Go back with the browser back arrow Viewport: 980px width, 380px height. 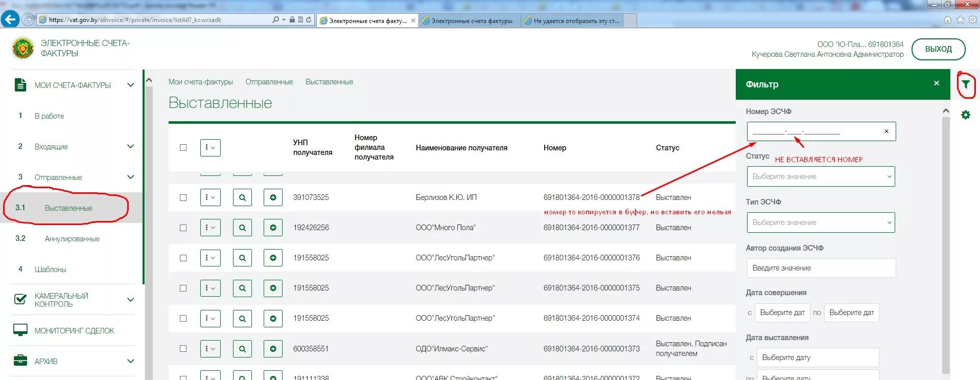[10, 19]
